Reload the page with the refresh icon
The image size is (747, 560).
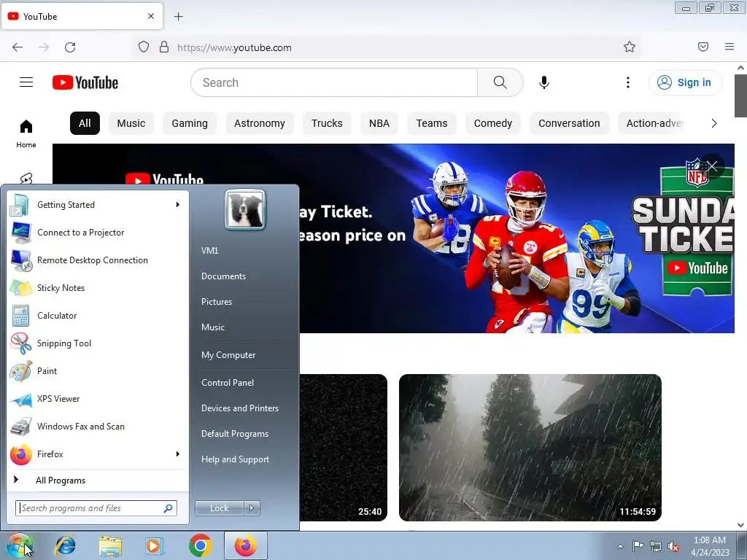(x=70, y=47)
